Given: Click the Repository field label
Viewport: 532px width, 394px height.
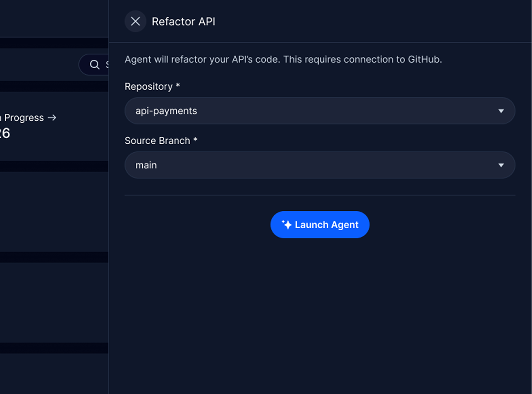Looking at the screenshot, I should [x=148, y=87].
